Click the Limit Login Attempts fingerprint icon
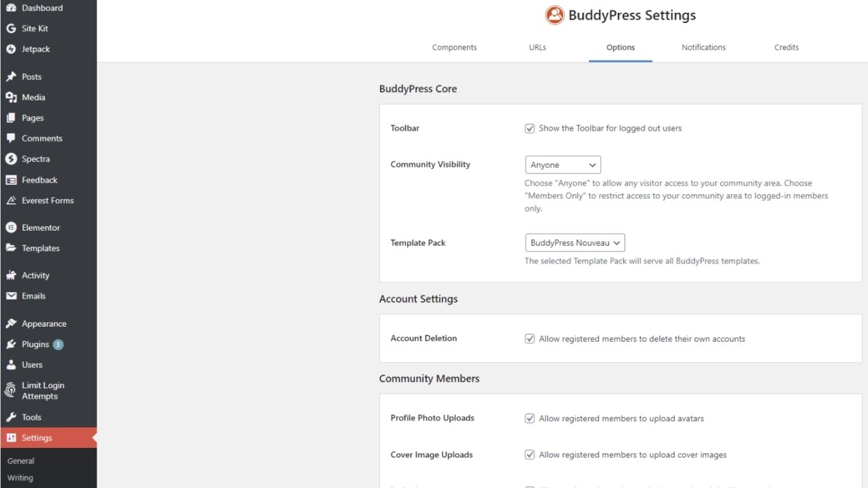This screenshot has width=868, height=488. click(x=11, y=390)
